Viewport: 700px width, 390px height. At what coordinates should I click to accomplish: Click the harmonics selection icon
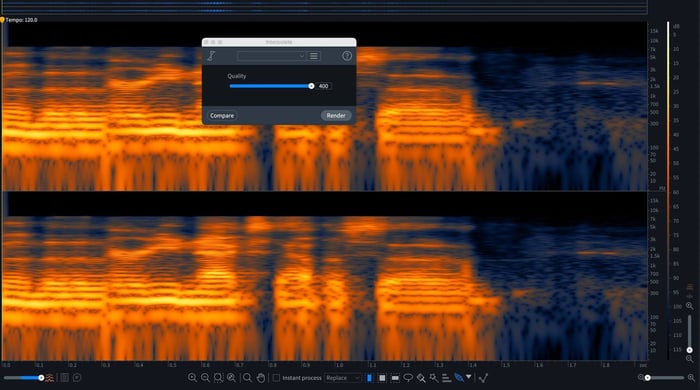tap(446, 378)
